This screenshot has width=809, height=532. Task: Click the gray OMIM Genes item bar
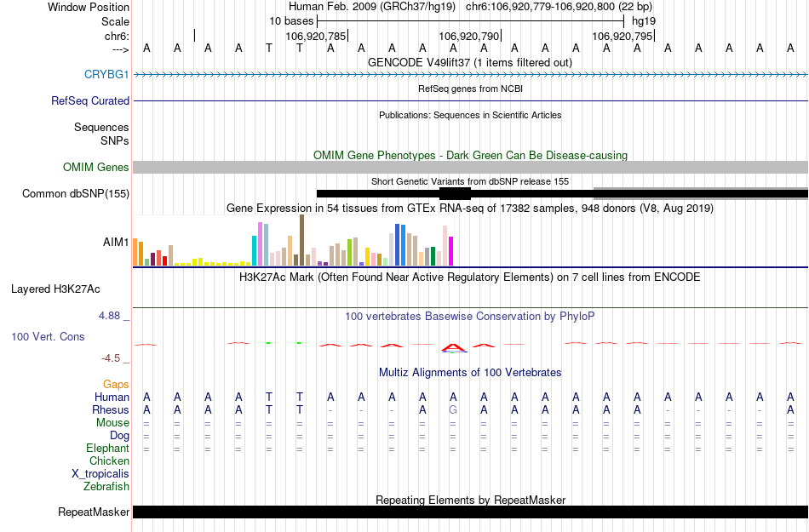point(471,167)
